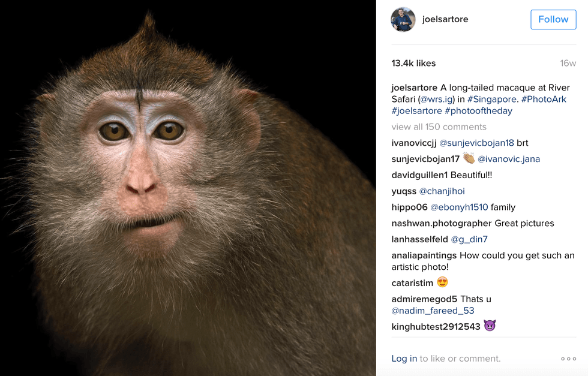The image size is (588, 376).
Task: View the 13.4k likes list
Action: (413, 64)
